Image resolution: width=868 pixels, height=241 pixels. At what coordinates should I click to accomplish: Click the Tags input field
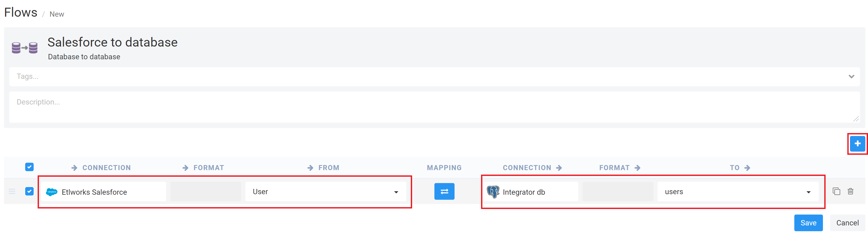pos(434,77)
